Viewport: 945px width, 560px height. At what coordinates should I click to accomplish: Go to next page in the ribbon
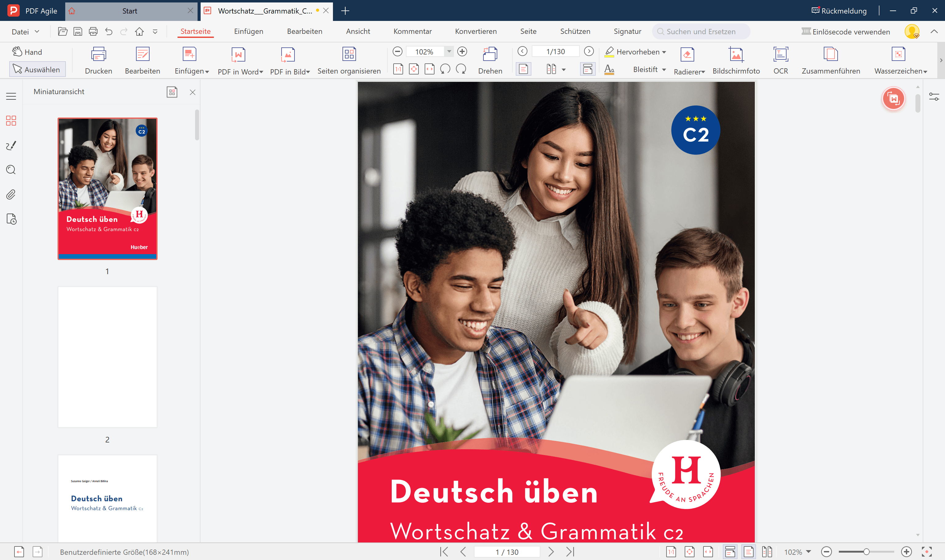(589, 51)
